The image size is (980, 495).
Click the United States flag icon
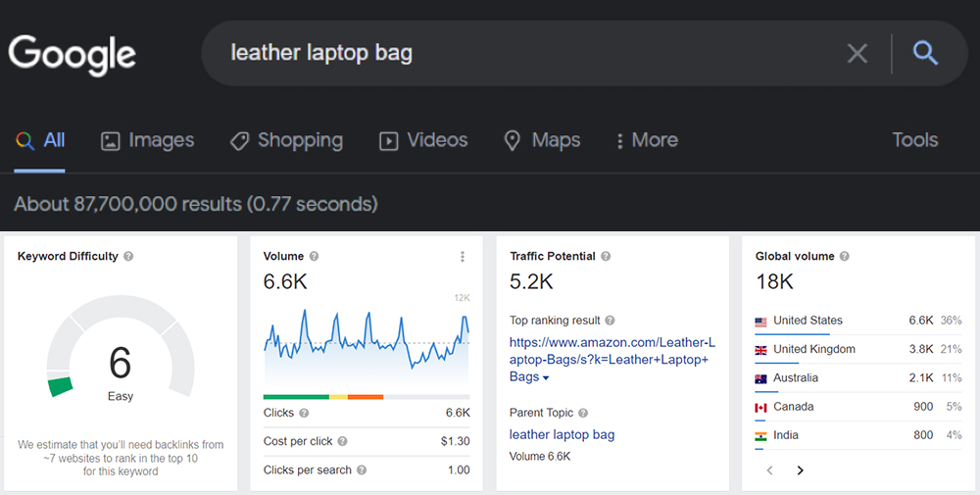point(760,322)
